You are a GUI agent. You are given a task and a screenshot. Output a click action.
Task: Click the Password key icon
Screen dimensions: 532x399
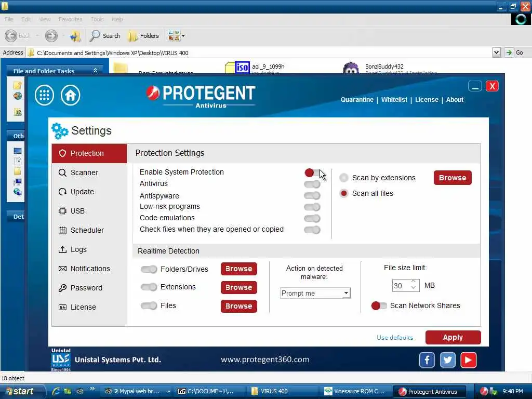pos(62,288)
